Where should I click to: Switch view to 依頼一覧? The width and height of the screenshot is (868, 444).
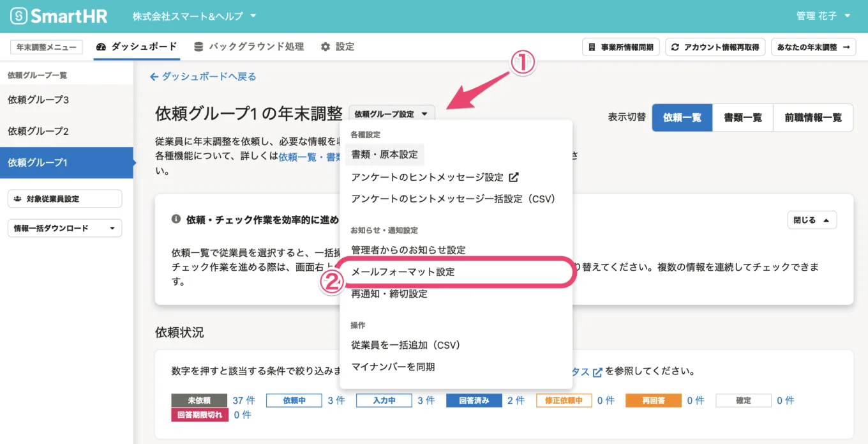[x=682, y=118]
